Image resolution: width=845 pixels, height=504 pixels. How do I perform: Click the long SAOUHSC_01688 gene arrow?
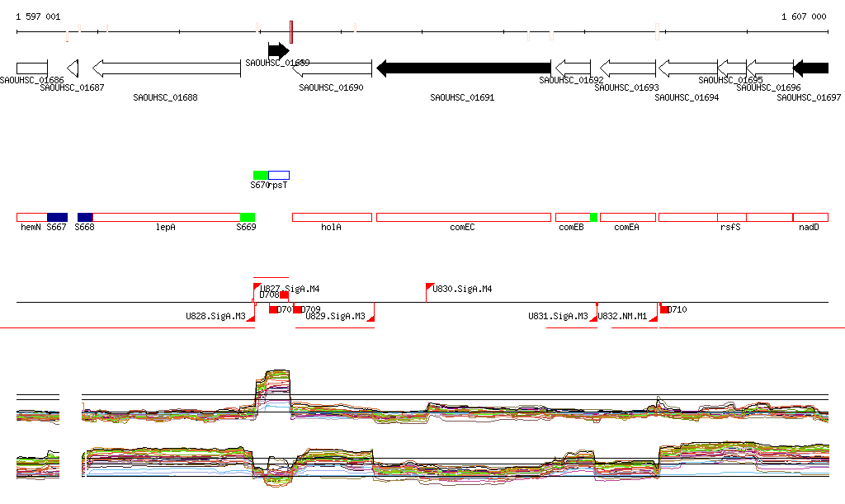(167, 68)
